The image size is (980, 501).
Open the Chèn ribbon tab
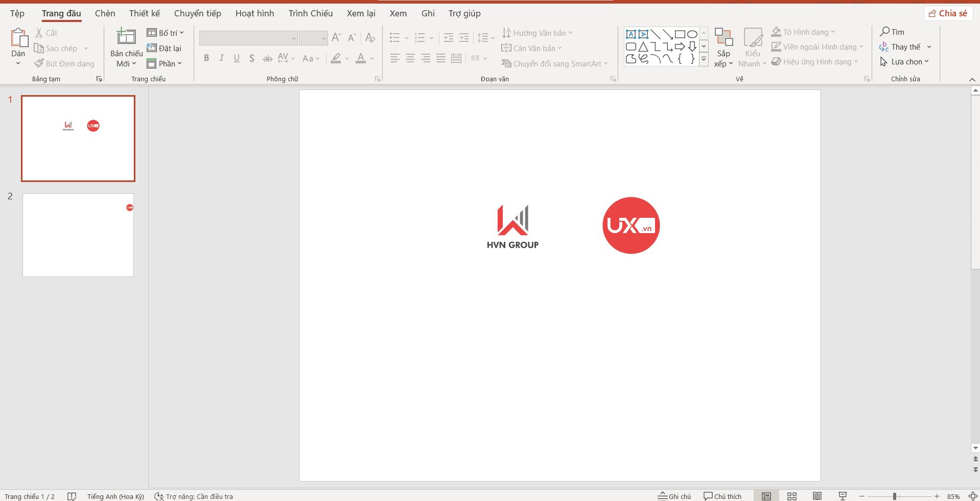(105, 13)
